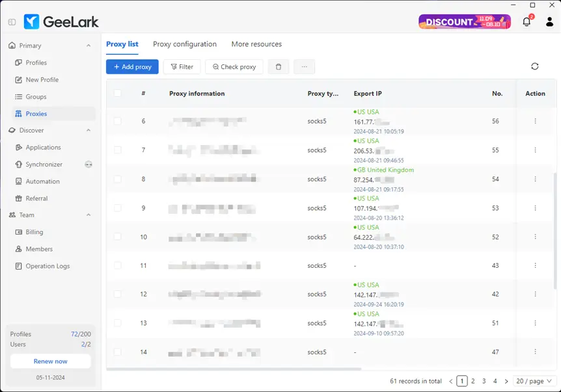Collapse the Primary sidebar section

[x=89, y=46]
